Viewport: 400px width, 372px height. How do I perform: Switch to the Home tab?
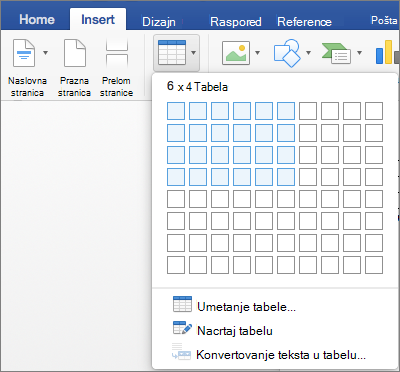click(x=37, y=20)
